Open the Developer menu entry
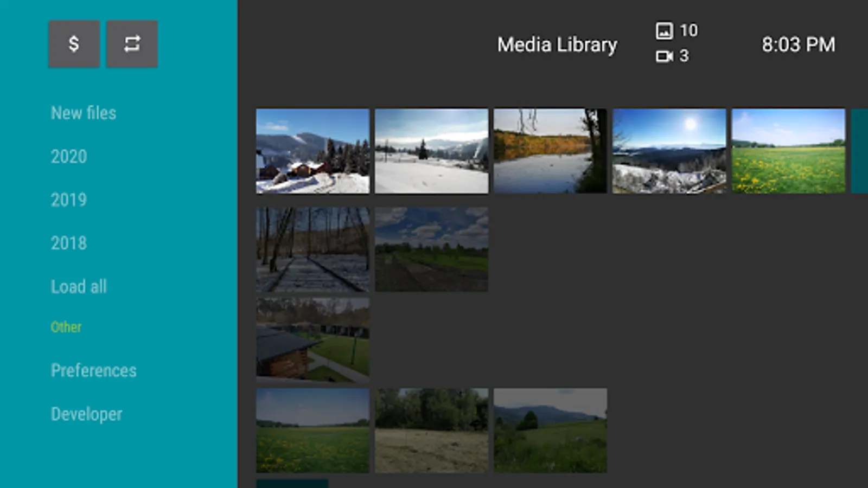This screenshot has width=868, height=488. click(86, 414)
